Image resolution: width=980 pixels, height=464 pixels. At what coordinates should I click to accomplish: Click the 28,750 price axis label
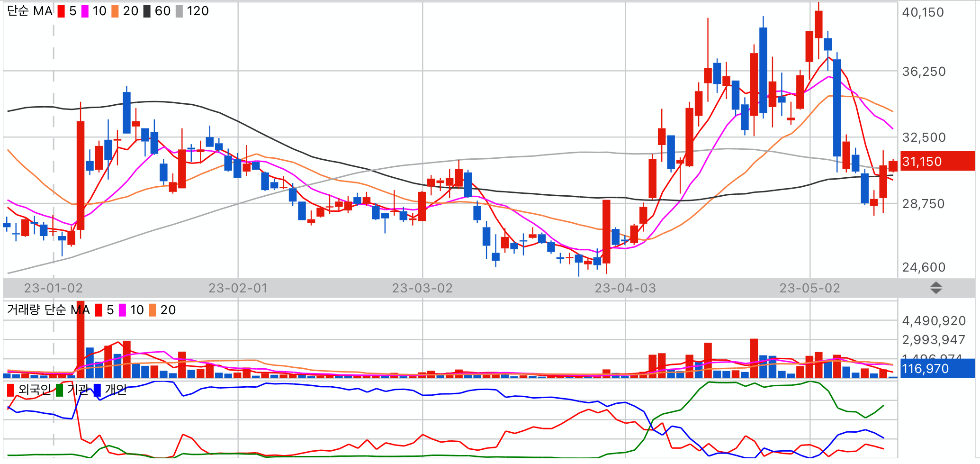pos(924,204)
